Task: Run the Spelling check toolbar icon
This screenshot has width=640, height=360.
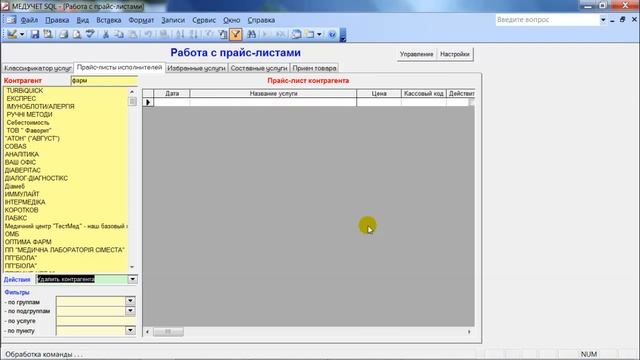Action: point(90,34)
